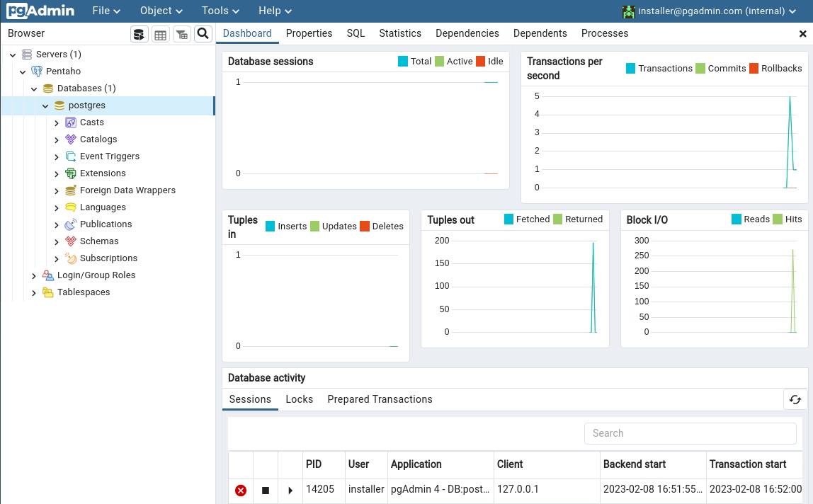The width and height of the screenshot is (813, 504).
Task: Click the Rollbacks legend color swatch
Action: coord(754,69)
